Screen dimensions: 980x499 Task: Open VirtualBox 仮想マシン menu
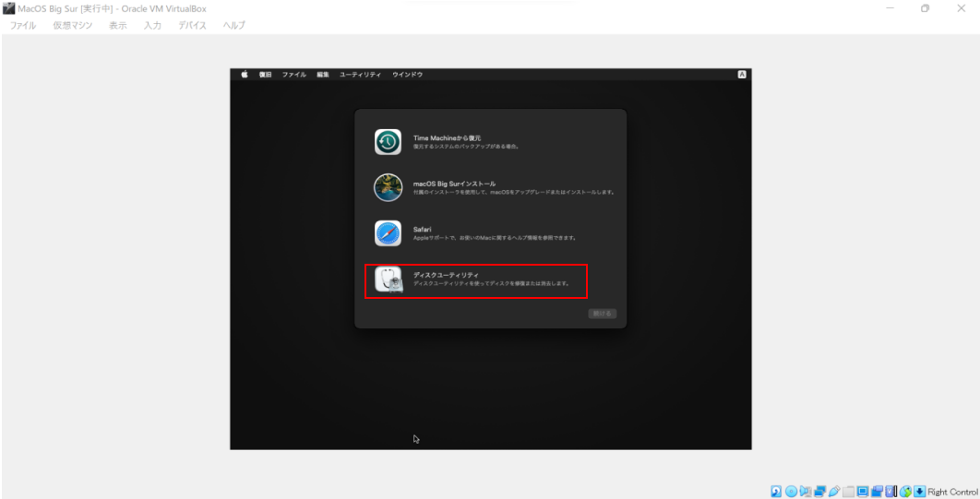73,26
